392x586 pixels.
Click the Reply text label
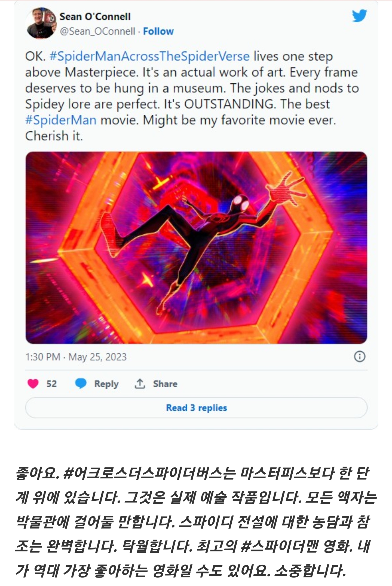(106, 384)
